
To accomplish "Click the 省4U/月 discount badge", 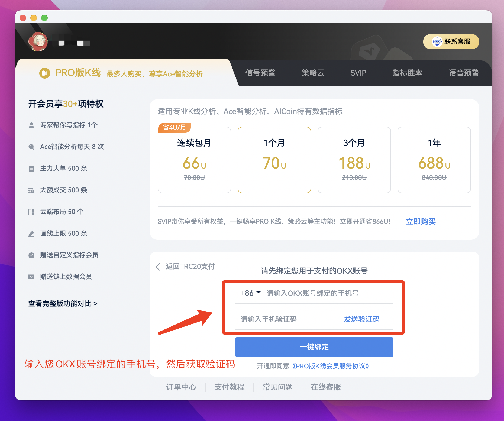I will click(x=175, y=127).
